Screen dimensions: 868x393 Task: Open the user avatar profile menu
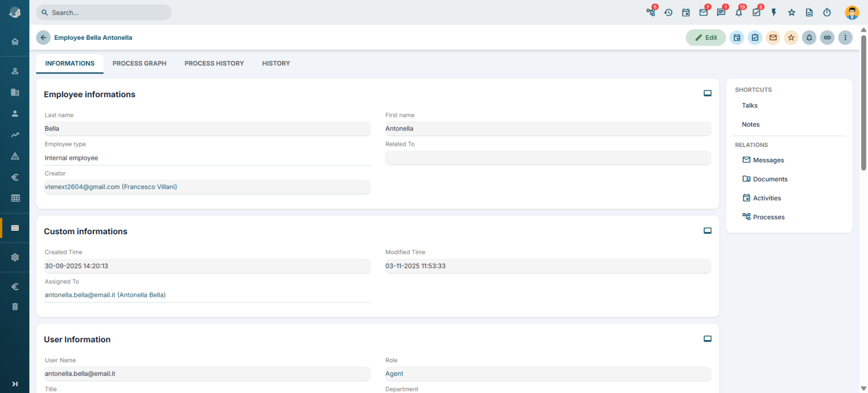852,12
